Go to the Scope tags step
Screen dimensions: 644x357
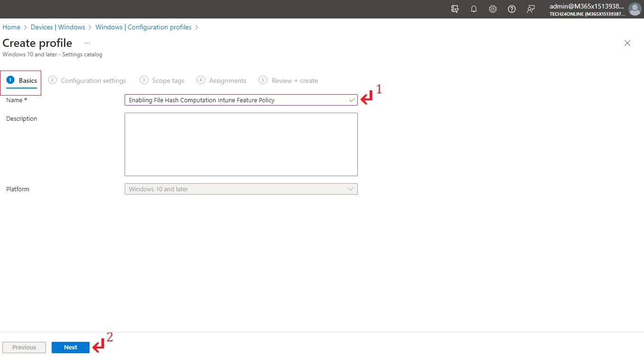(x=163, y=80)
